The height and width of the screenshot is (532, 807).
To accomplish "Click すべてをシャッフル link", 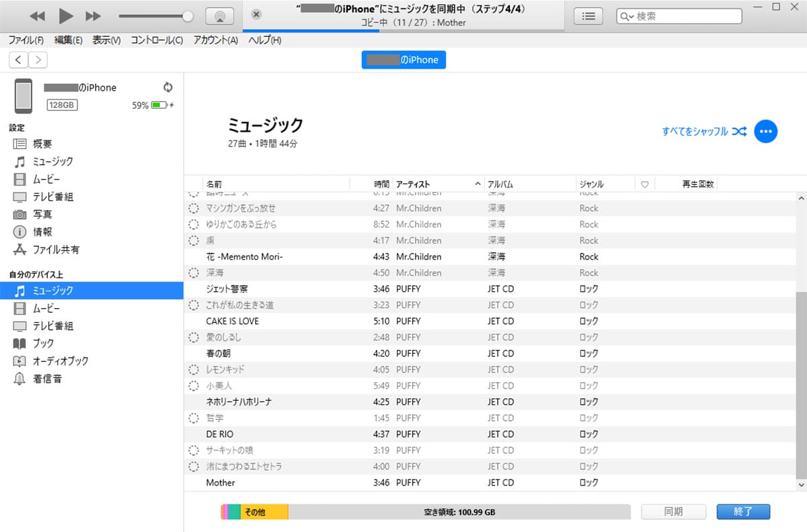I will [x=703, y=132].
